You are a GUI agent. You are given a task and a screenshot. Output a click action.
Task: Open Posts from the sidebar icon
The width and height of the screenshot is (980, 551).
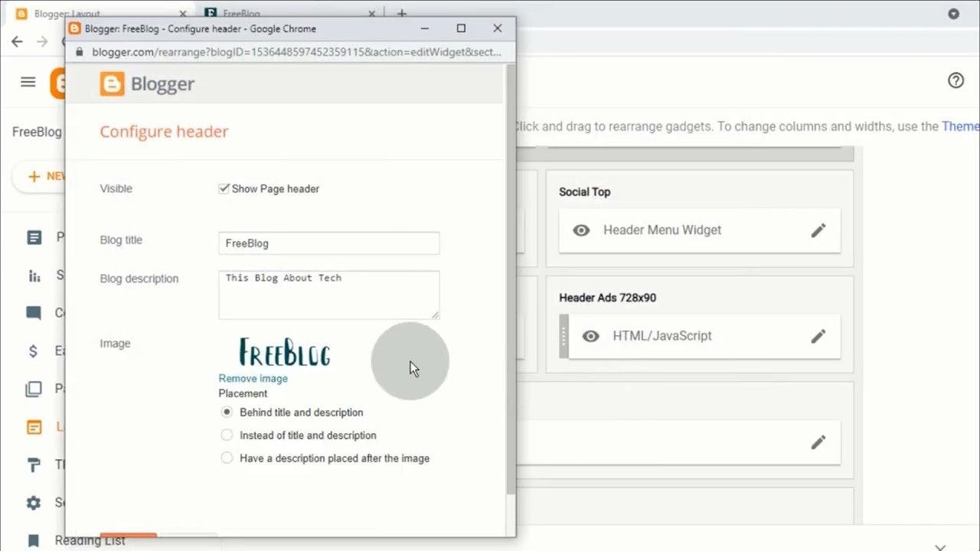point(34,237)
